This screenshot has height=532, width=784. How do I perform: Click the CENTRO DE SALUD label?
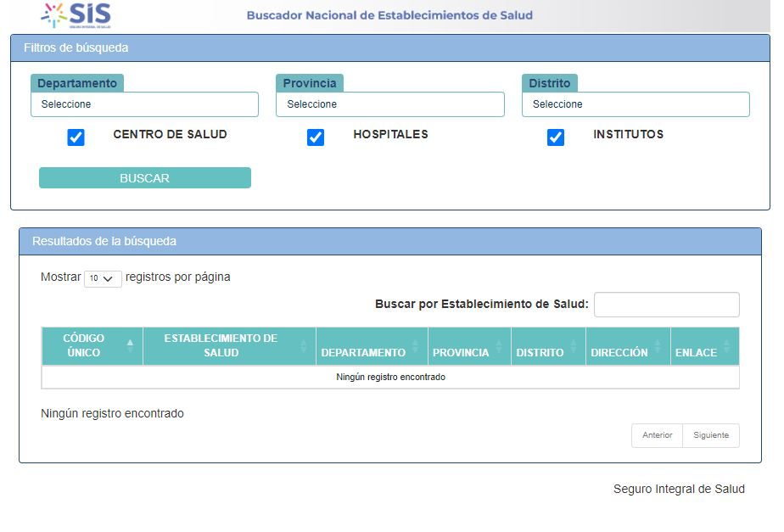[170, 135]
